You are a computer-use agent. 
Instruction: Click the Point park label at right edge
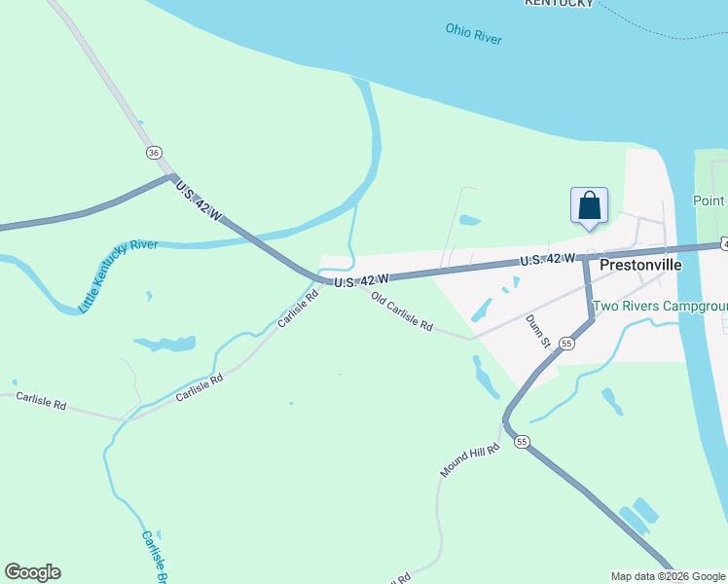click(709, 201)
